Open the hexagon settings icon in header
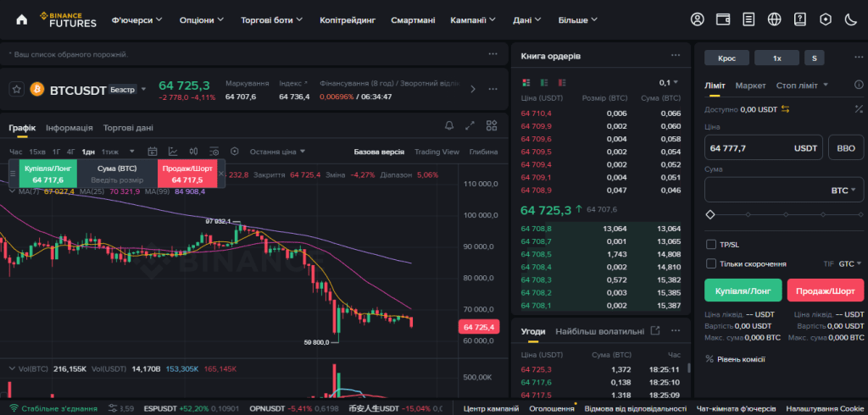This screenshot has height=415, width=868. click(x=826, y=19)
